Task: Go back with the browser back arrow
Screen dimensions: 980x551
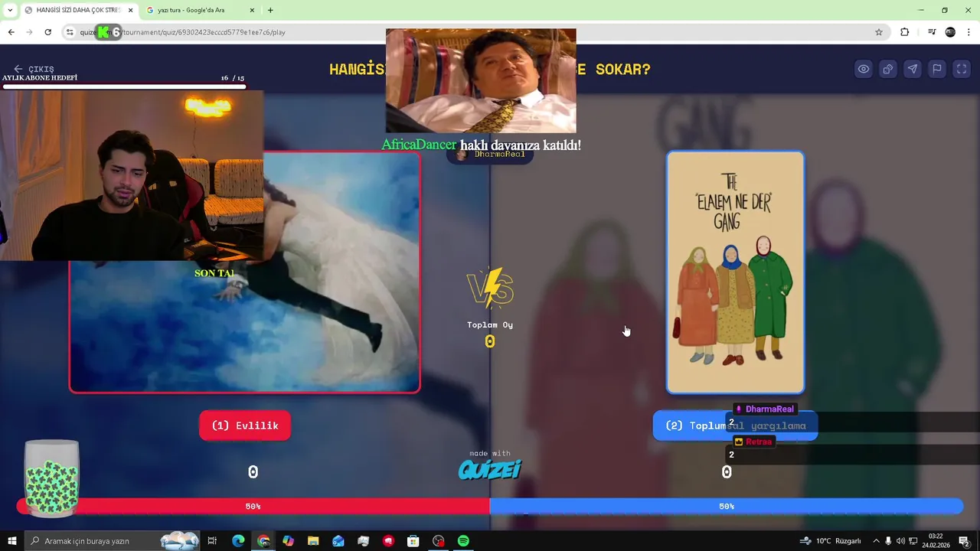Action: (x=11, y=32)
